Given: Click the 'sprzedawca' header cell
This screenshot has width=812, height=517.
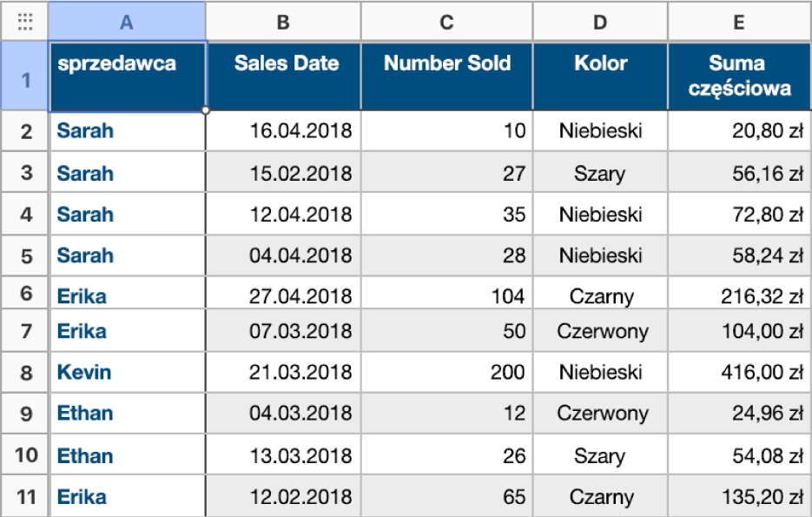Looking at the screenshot, I should pos(128,76).
